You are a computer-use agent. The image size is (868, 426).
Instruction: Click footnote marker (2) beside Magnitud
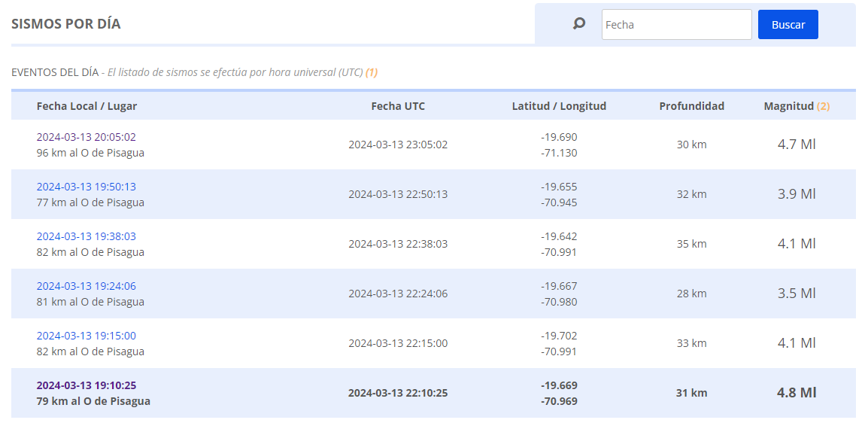point(823,106)
